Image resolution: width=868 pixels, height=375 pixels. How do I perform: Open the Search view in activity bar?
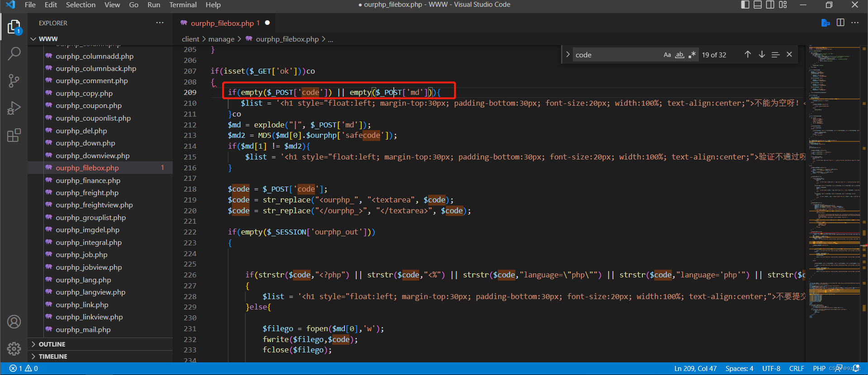point(14,54)
